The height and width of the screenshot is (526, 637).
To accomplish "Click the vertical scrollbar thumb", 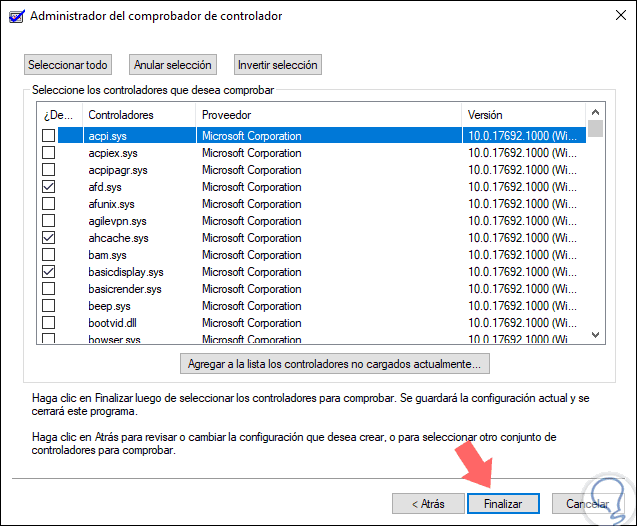I will (596, 128).
